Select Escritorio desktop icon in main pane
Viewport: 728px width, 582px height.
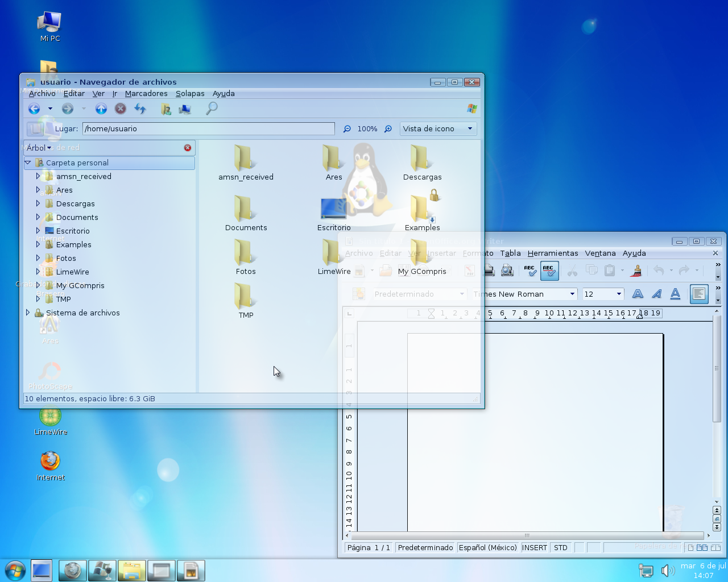coord(334,208)
